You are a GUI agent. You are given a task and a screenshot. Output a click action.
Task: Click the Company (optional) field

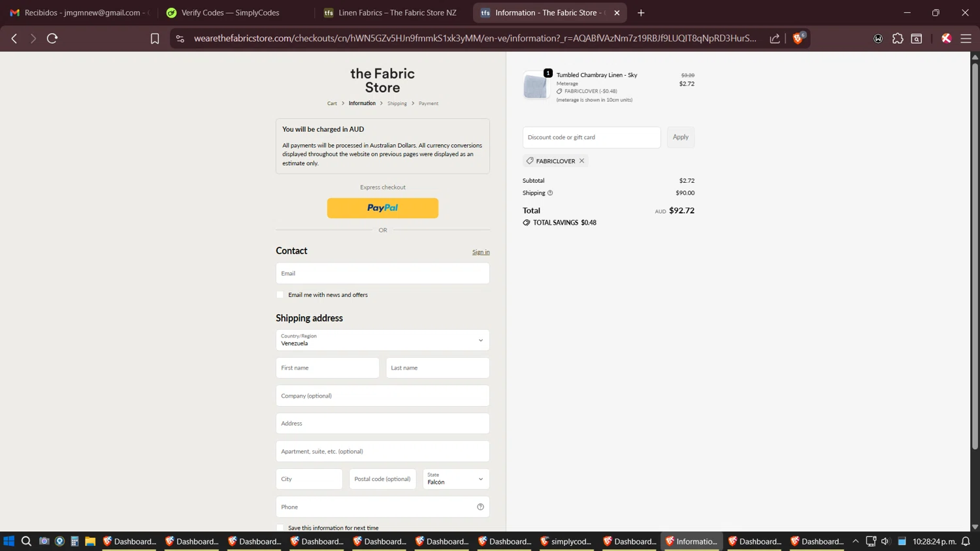(x=382, y=396)
